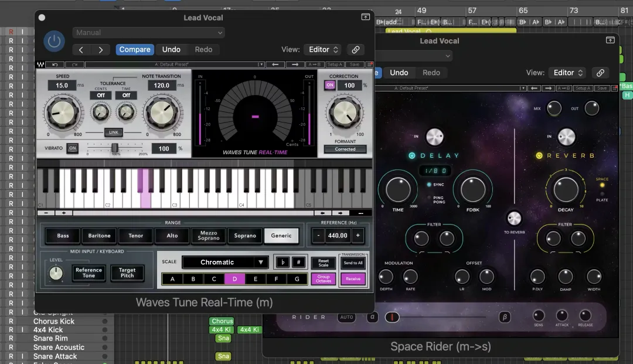Image resolution: width=633 pixels, height=364 pixels.
Task: Click keyboard shift-right arrow button
Action: [341, 213]
